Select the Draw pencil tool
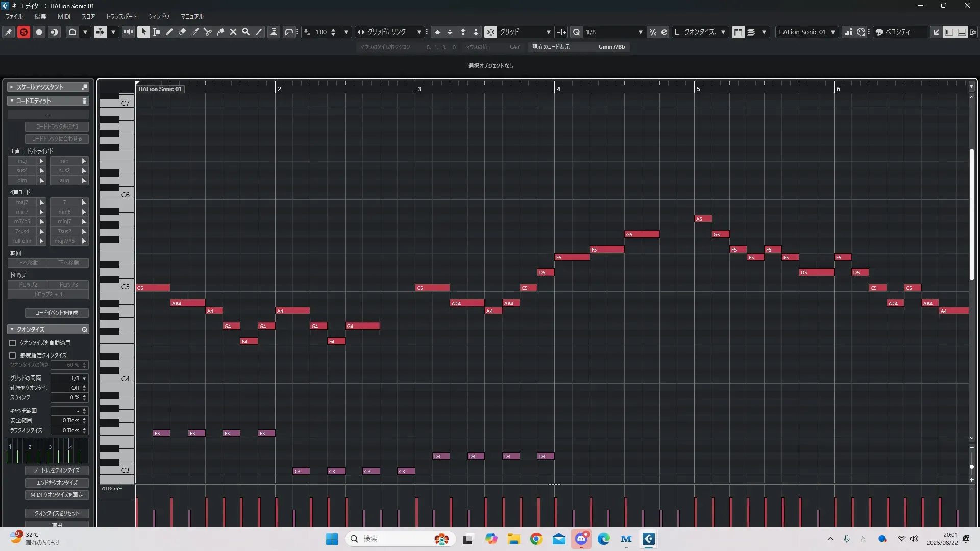This screenshot has width=980, height=551. [169, 32]
